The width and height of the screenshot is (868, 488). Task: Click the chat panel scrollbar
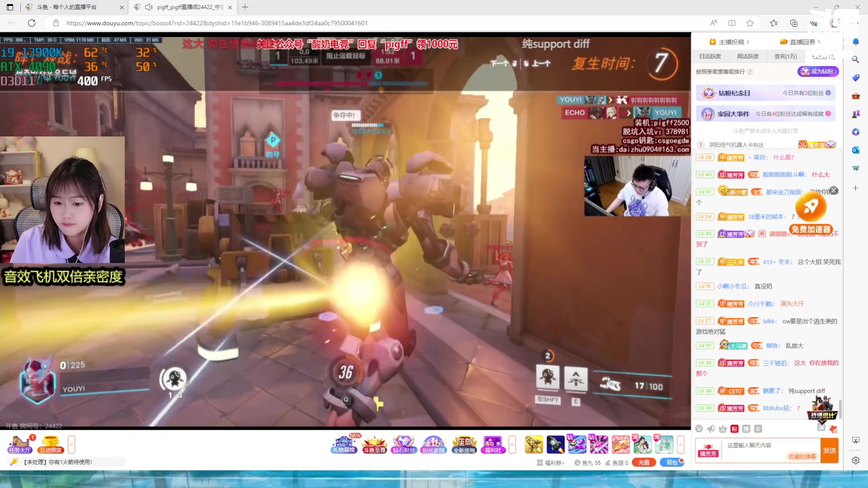(x=840, y=408)
